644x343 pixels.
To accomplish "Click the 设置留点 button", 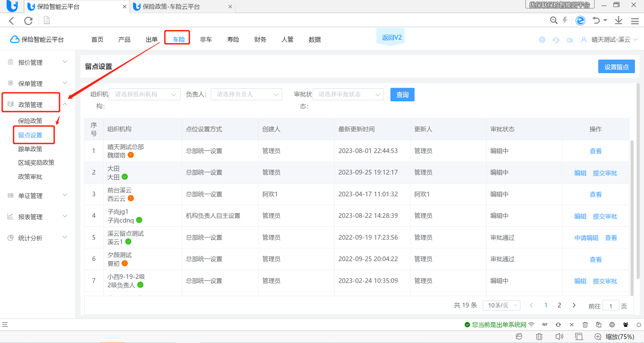I will 616,66.
